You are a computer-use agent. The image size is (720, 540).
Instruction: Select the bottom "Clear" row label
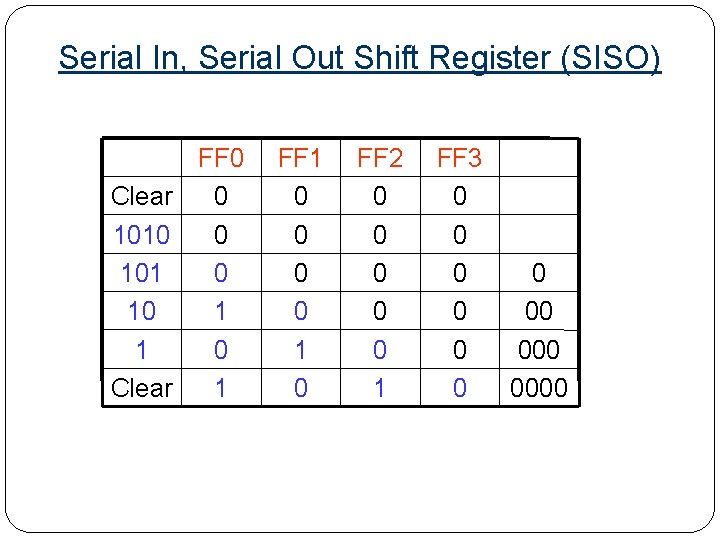coord(142,388)
